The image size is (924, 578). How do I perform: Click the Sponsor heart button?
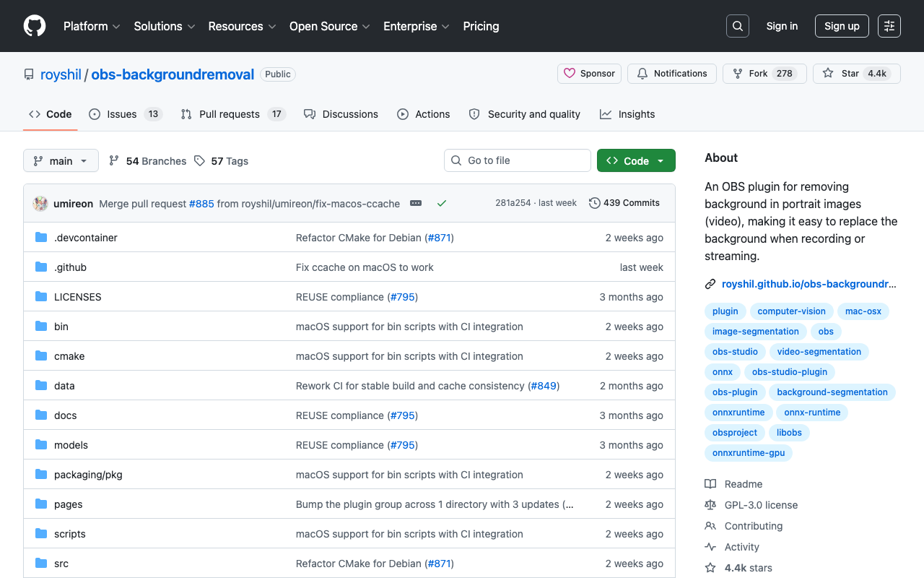[589, 74]
